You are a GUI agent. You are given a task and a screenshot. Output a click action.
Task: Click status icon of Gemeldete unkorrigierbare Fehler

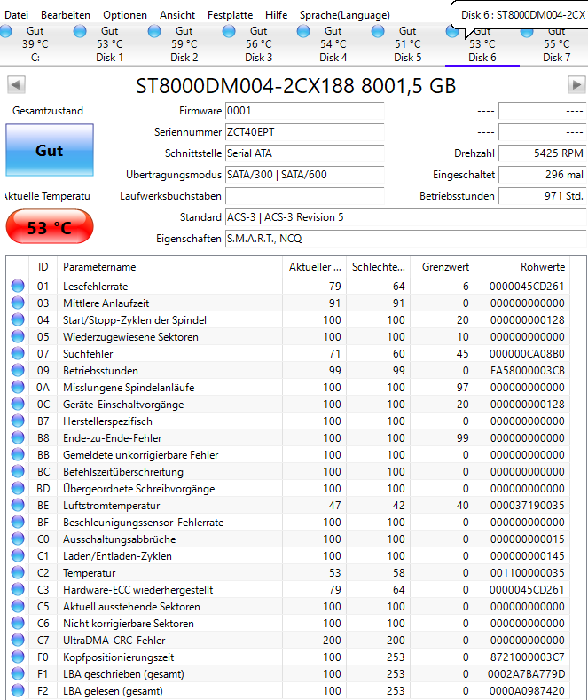coord(18,454)
